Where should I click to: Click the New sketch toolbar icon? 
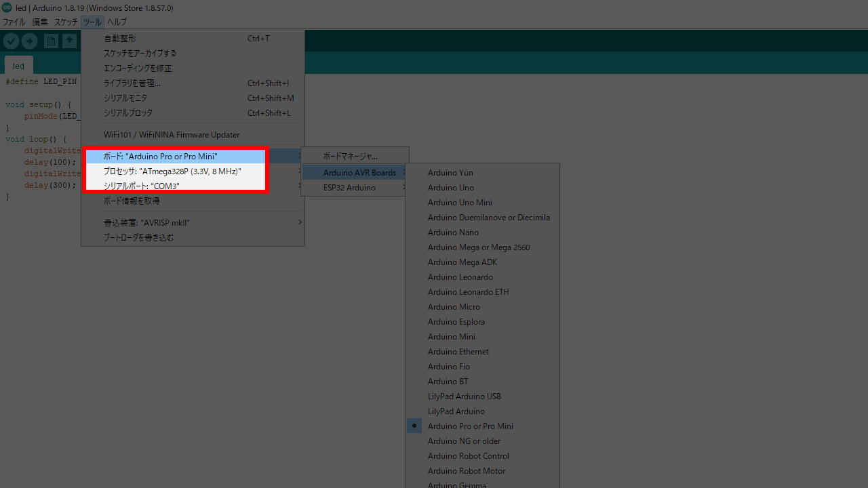[x=51, y=41]
